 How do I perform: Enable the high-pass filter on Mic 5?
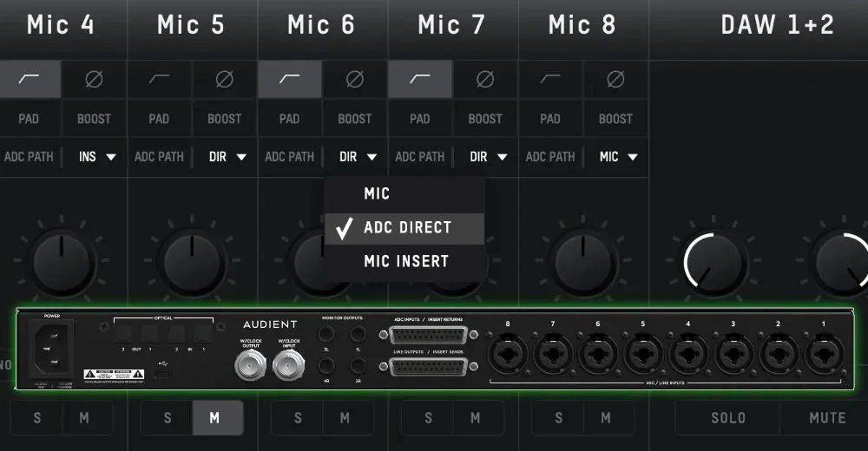(x=160, y=79)
